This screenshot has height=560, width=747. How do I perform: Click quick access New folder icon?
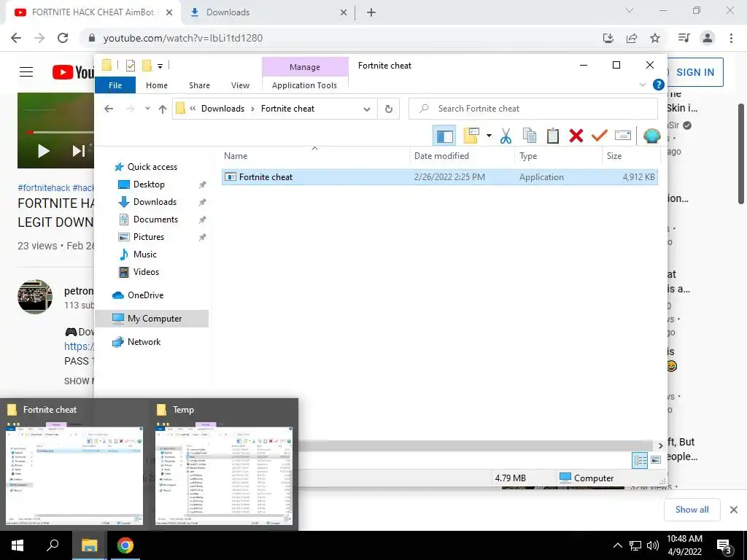coord(147,66)
